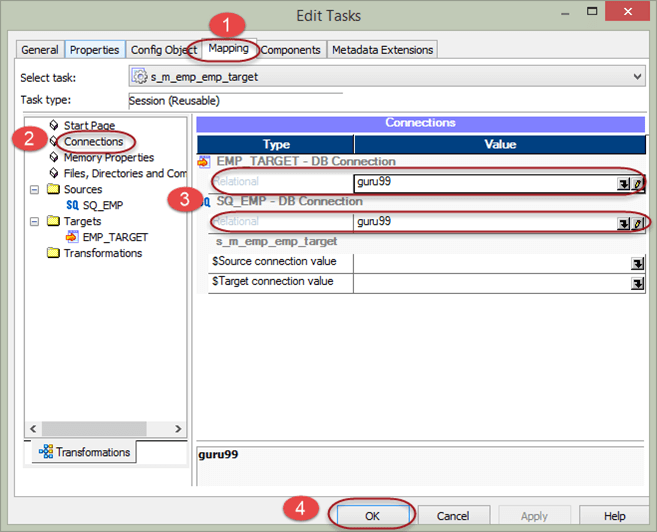Collapse the Targets folder in the tree

[x=35, y=221]
